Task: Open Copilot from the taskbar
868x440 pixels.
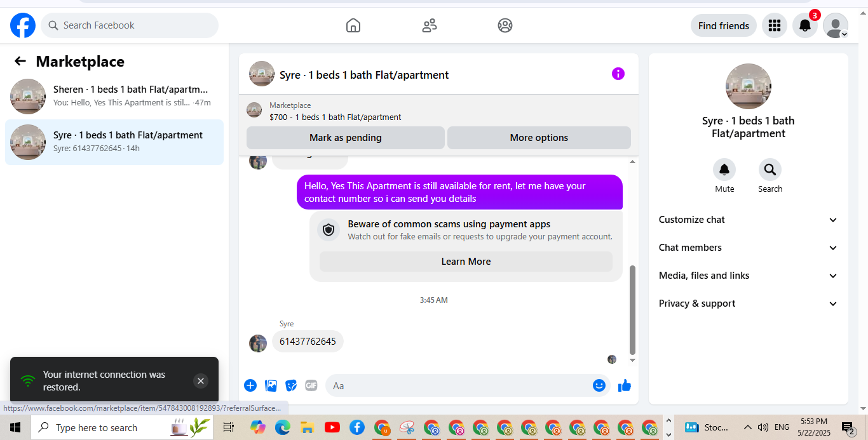Action: point(257,427)
